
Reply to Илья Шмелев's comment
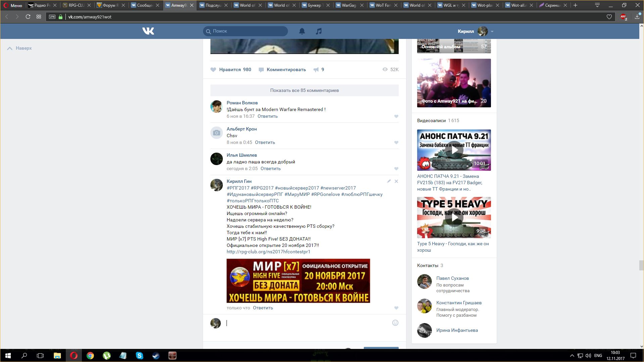point(270,169)
